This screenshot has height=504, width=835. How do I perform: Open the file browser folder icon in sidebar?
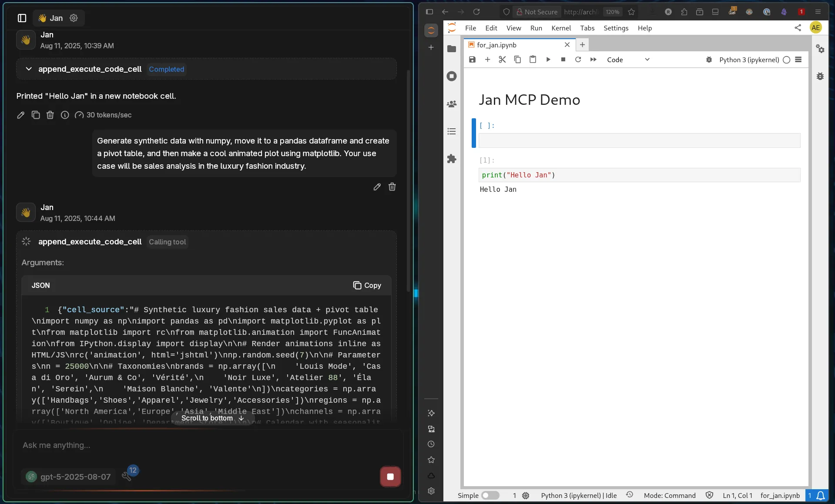(x=452, y=49)
